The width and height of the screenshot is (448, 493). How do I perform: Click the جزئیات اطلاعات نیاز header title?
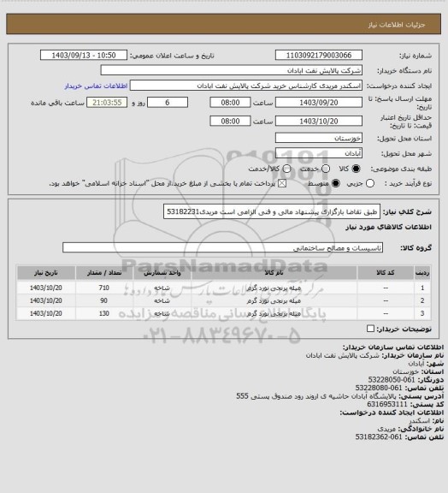tap(397, 25)
